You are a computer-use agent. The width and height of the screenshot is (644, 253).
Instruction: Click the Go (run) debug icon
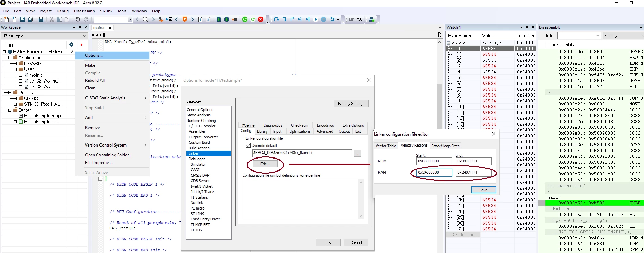pyautogui.click(x=316, y=20)
